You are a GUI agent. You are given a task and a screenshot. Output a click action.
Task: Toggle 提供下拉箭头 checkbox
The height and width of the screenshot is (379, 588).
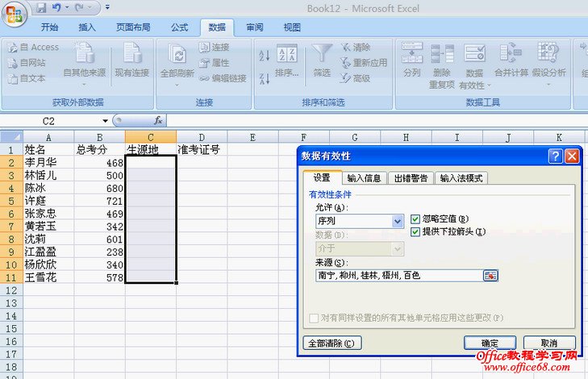(415, 232)
